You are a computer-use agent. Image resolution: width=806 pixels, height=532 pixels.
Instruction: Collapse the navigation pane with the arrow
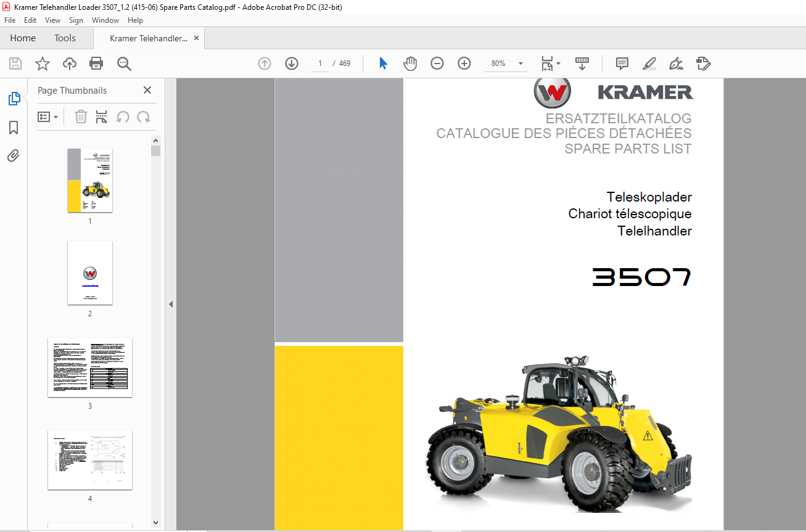point(171,305)
